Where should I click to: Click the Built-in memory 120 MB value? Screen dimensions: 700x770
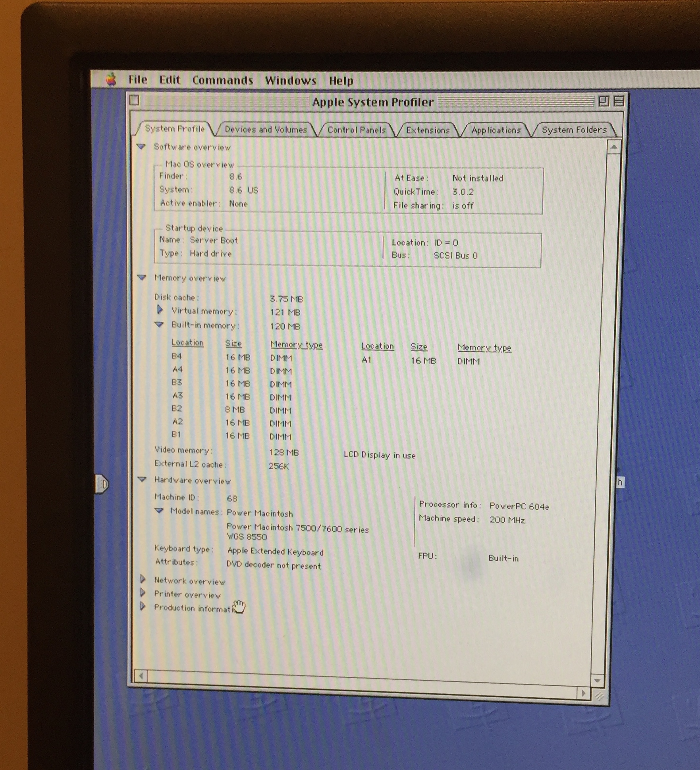point(285,326)
